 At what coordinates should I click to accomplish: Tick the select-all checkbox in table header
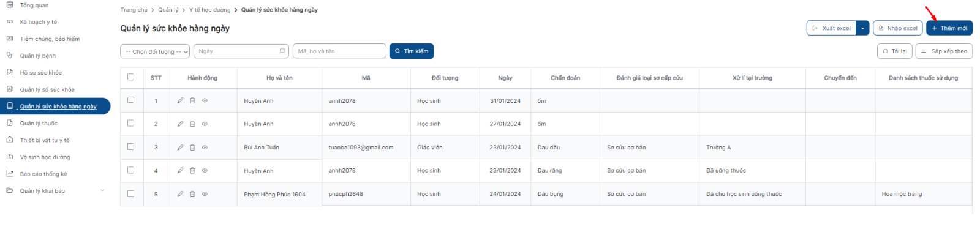tap(130, 77)
